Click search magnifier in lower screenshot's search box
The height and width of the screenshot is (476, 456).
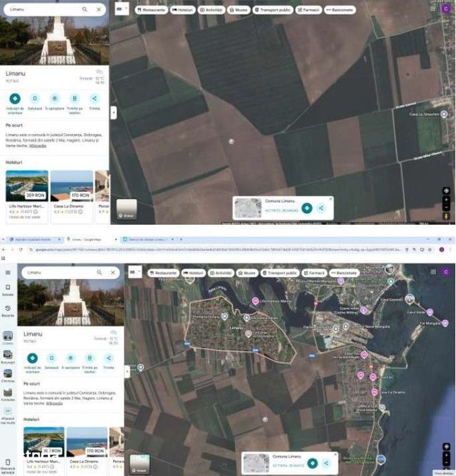(x=99, y=272)
